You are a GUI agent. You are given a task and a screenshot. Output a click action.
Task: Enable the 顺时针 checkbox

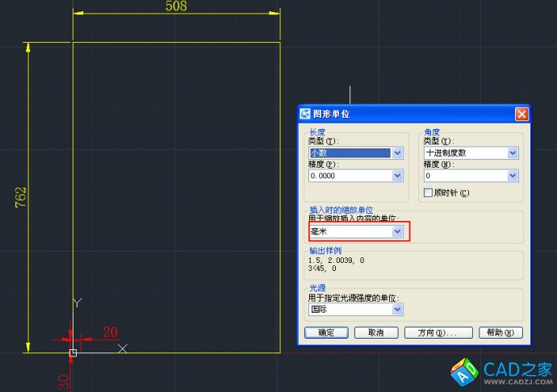coord(429,193)
